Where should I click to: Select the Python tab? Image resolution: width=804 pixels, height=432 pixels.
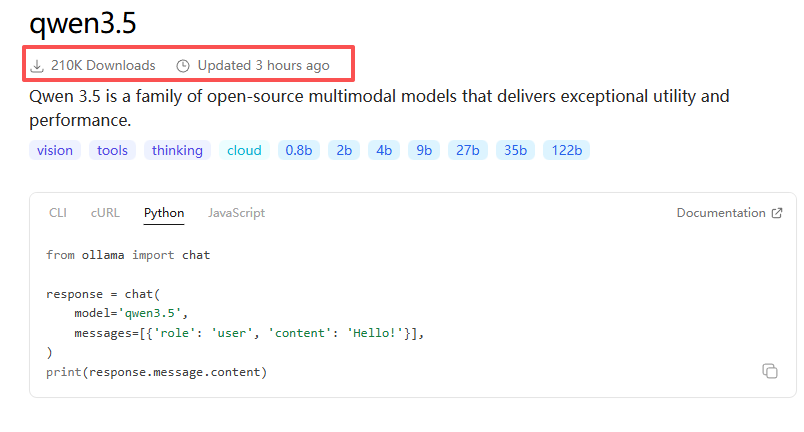(164, 213)
